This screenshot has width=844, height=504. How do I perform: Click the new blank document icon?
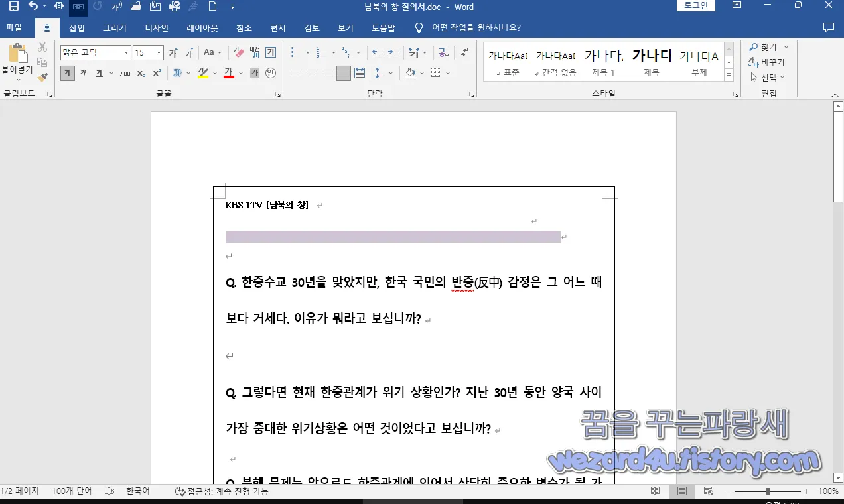click(212, 7)
